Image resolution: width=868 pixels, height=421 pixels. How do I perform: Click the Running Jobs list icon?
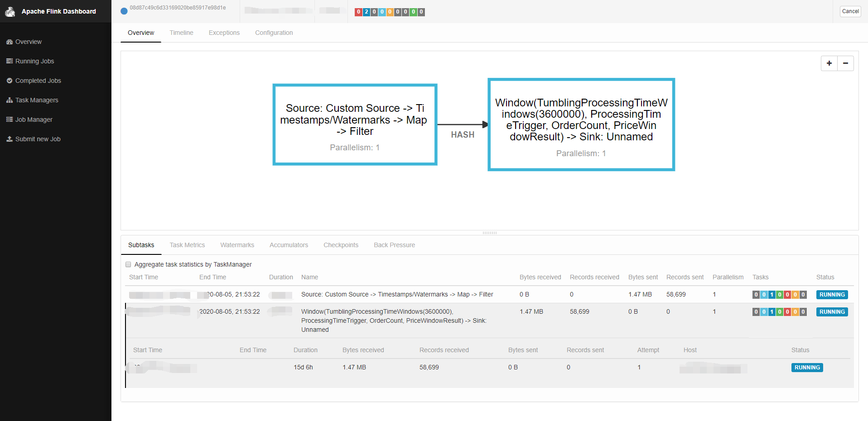coord(10,61)
